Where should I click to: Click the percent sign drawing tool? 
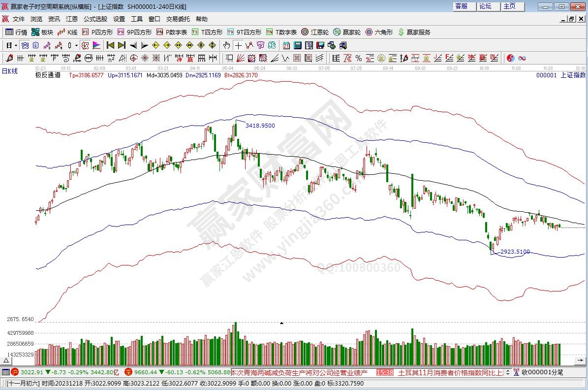click(358, 58)
